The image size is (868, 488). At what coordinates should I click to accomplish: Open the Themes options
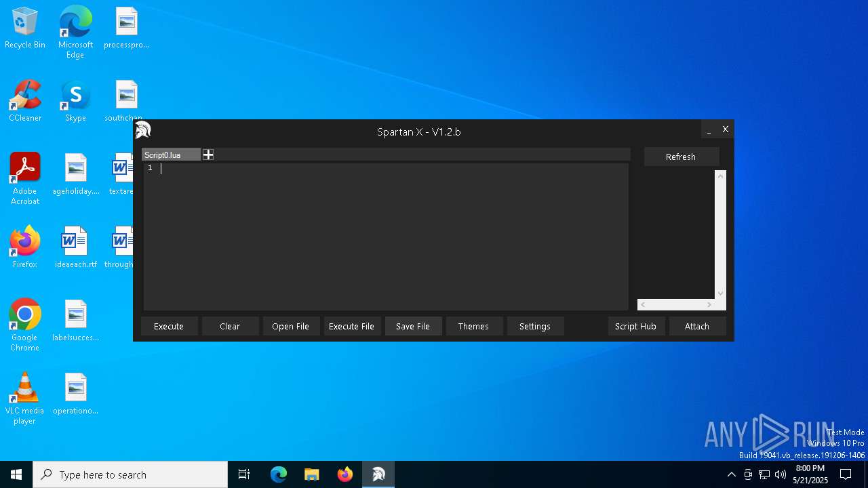tap(474, 326)
